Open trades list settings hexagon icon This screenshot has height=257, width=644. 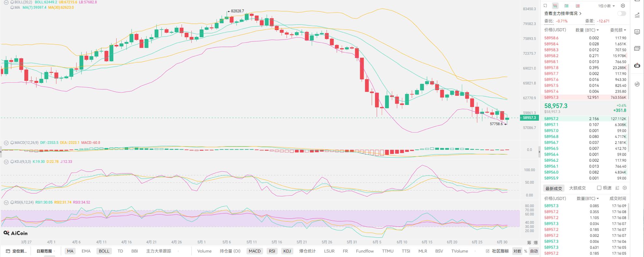tap(624, 188)
